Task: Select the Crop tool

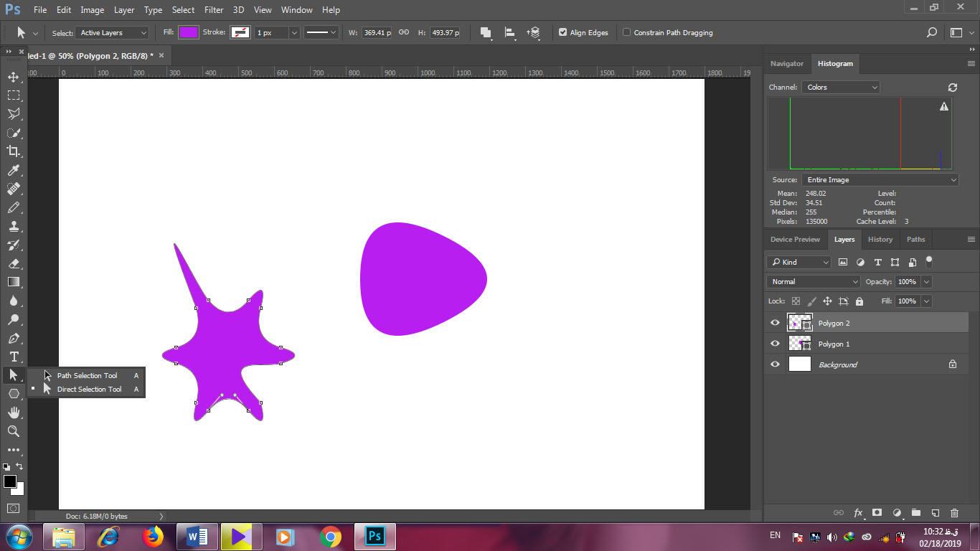Action: [14, 151]
